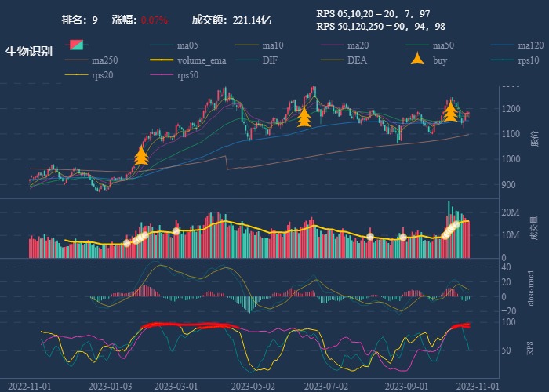Click the yellow volume_ema legend line icon

point(162,60)
